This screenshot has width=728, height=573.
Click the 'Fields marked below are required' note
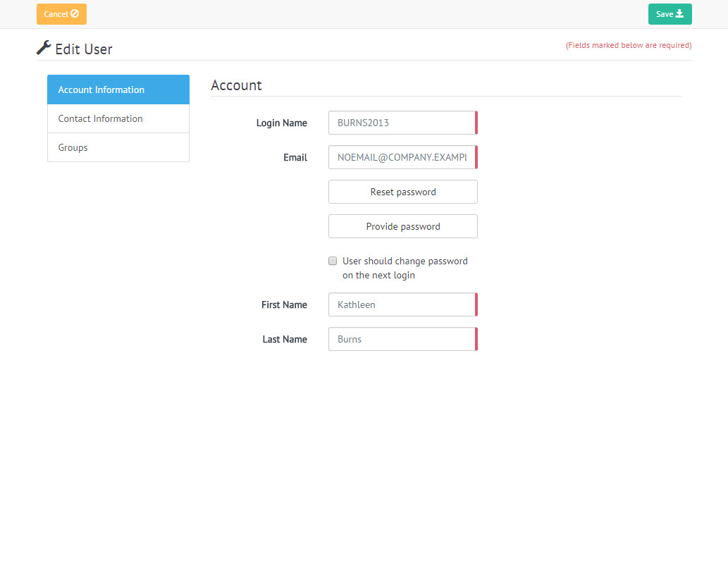coord(628,45)
